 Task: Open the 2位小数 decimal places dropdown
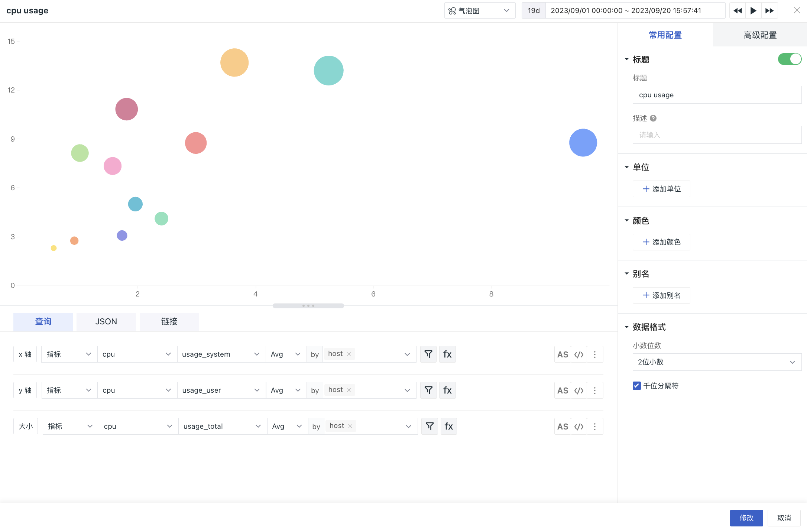[x=717, y=362]
